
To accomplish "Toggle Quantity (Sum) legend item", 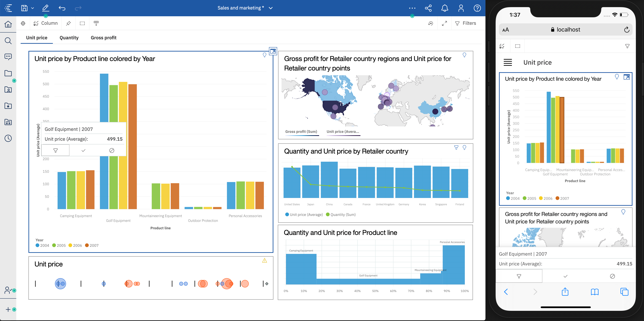I will [341, 215].
